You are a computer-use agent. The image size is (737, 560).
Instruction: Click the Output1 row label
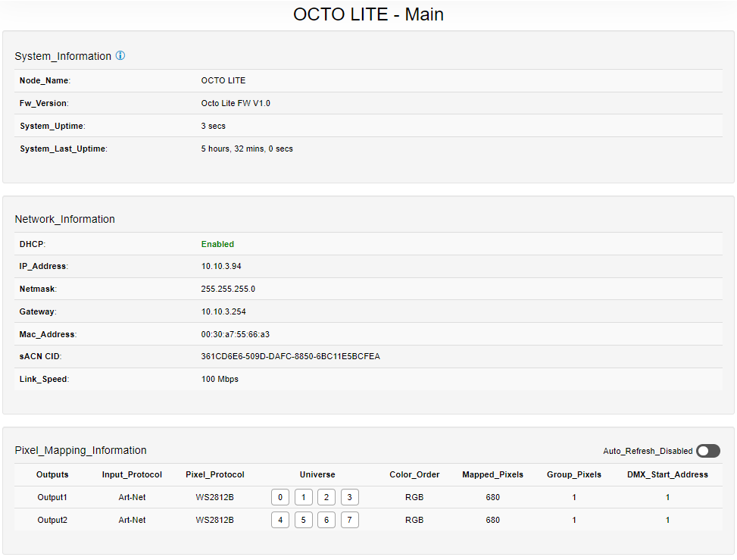coord(52,497)
